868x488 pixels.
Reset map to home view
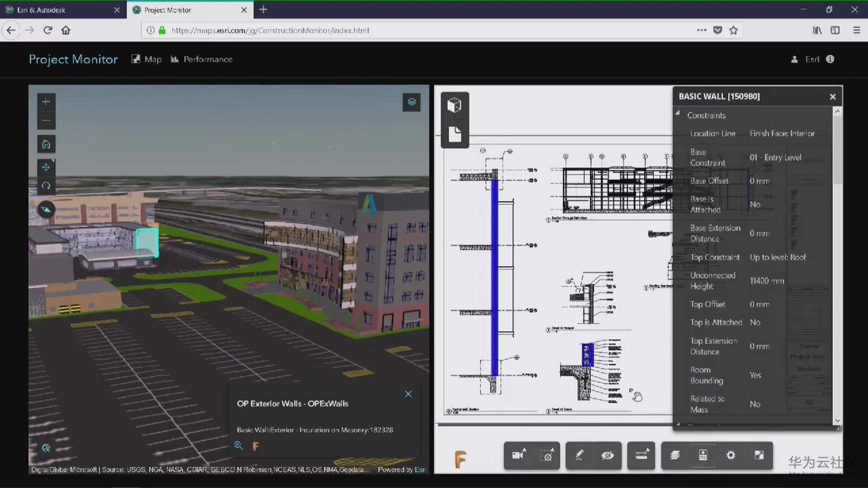tap(46, 144)
